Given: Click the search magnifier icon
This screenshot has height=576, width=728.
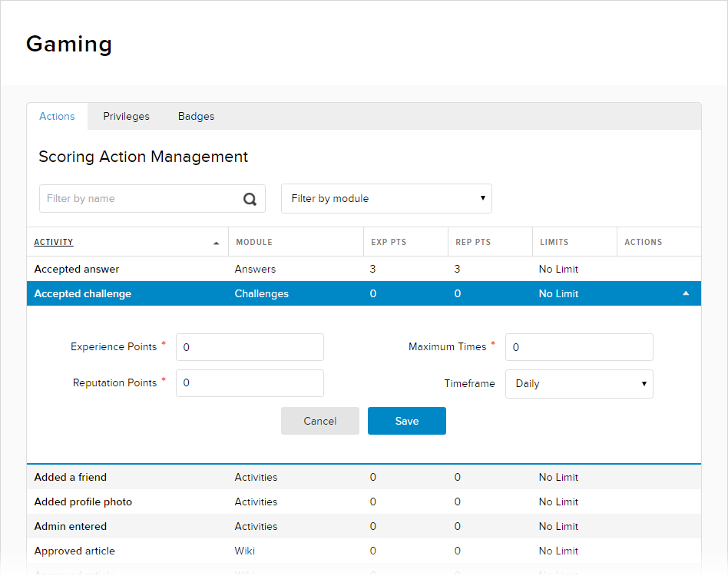Looking at the screenshot, I should (250, 199).
